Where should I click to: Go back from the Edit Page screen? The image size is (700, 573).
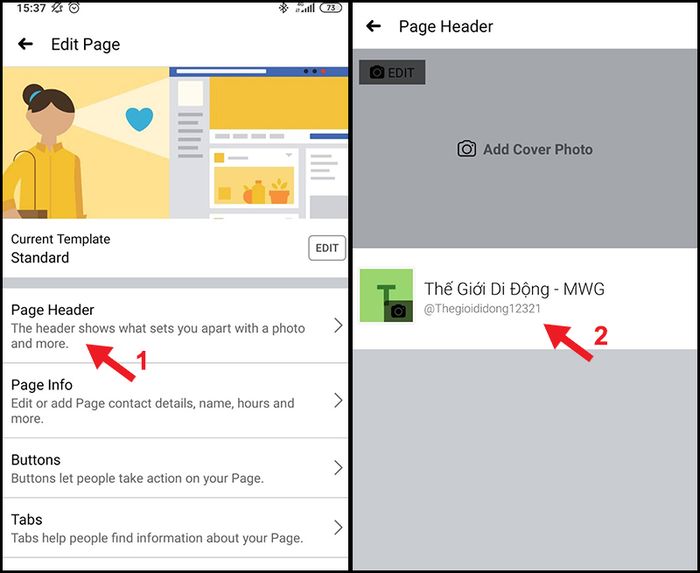(25, 44)
